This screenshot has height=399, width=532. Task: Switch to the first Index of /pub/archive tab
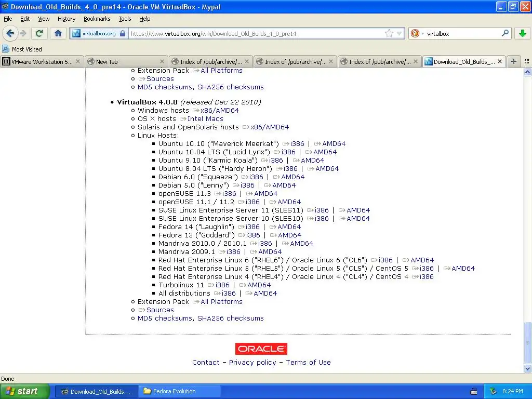click(210, 61)
